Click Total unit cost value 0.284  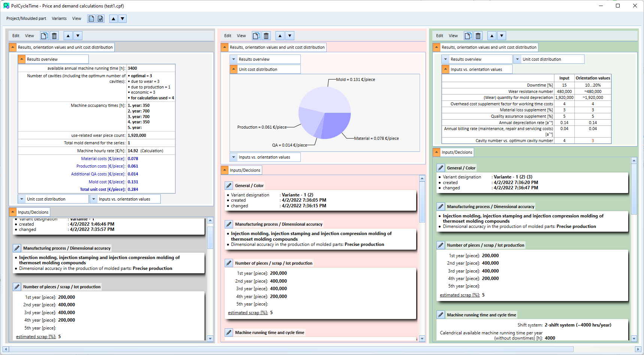click(x=133, y=190)
